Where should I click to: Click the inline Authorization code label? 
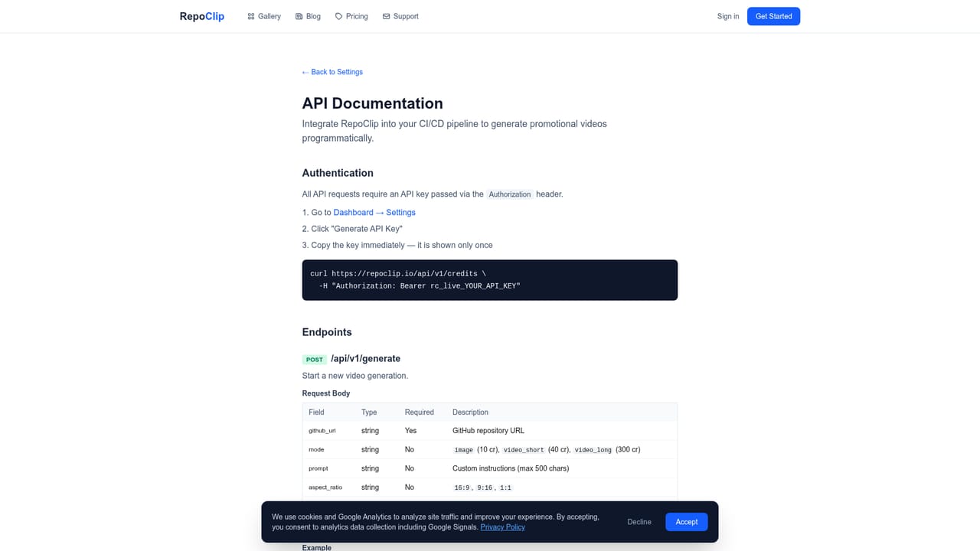510,194
